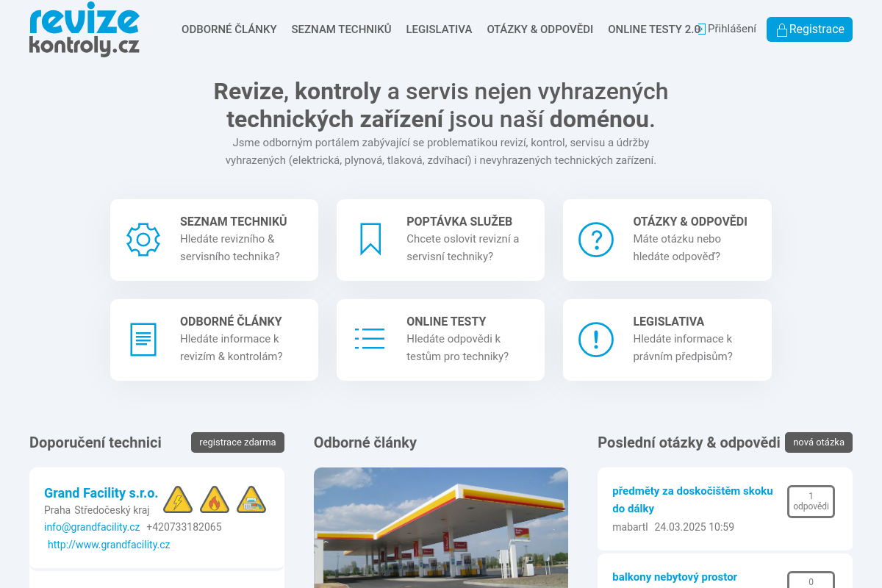Click the OTÁZKY & ODPOVĚDI card title

(690, 221)
